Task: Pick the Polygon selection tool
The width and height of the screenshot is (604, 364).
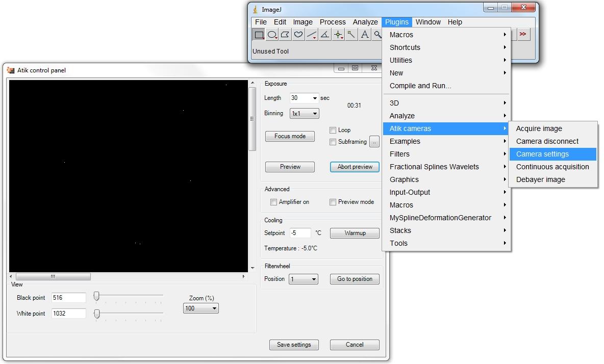Action: tap(285, 34)
